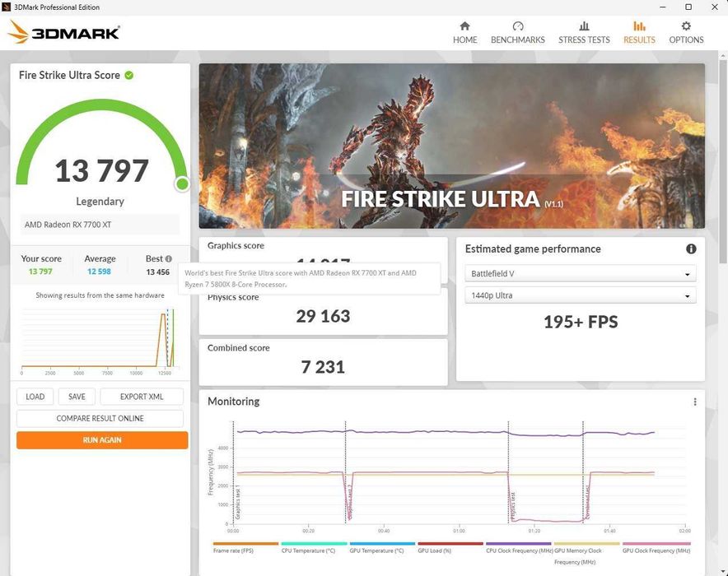Expand the 1440p Ultra resolution dropdown

click(x=581, y=295)
